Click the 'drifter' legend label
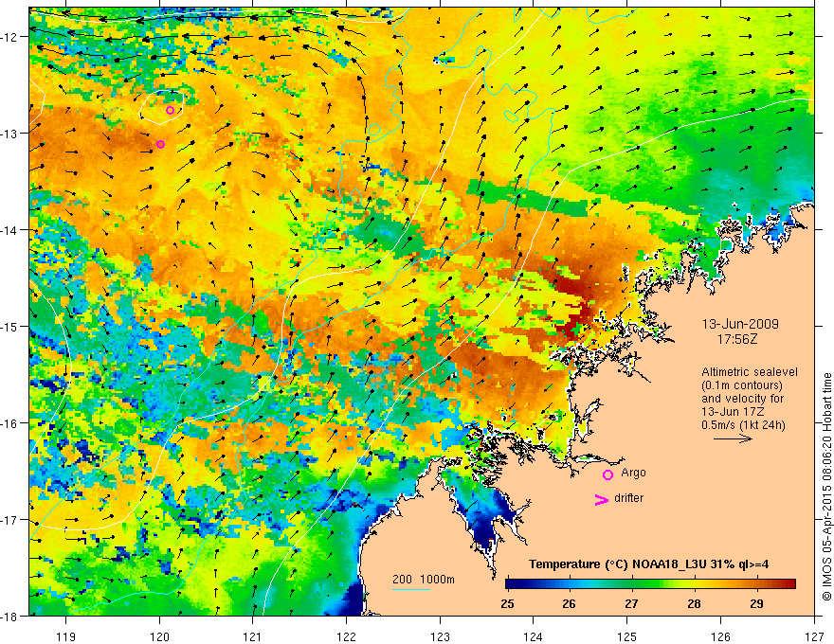The image size is (834, 644). point(628,498)
